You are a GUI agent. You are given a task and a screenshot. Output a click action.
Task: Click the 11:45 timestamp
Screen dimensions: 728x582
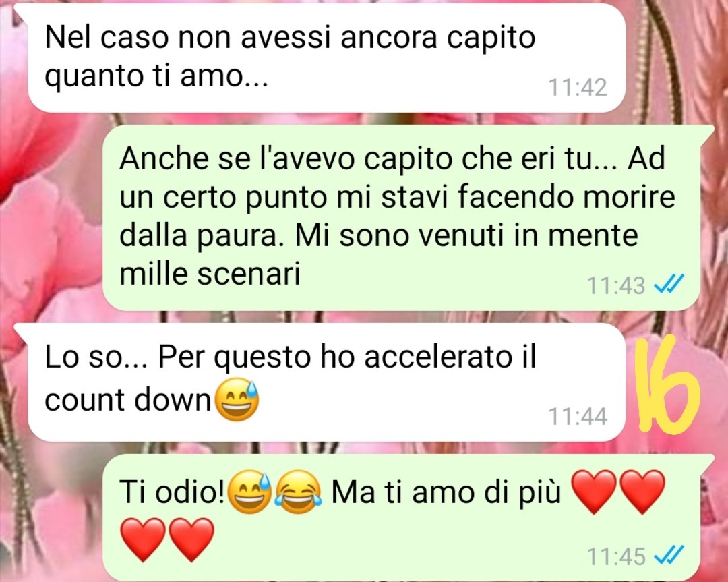616,556
